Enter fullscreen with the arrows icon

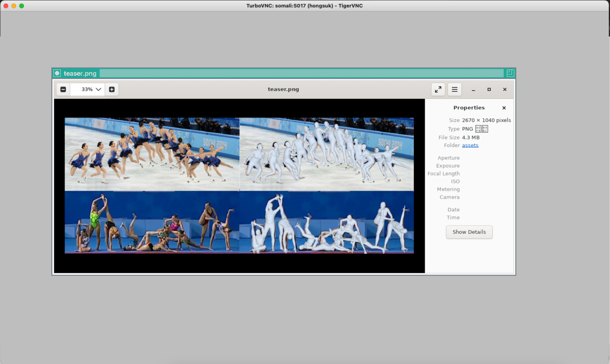[x=438, y=89]
